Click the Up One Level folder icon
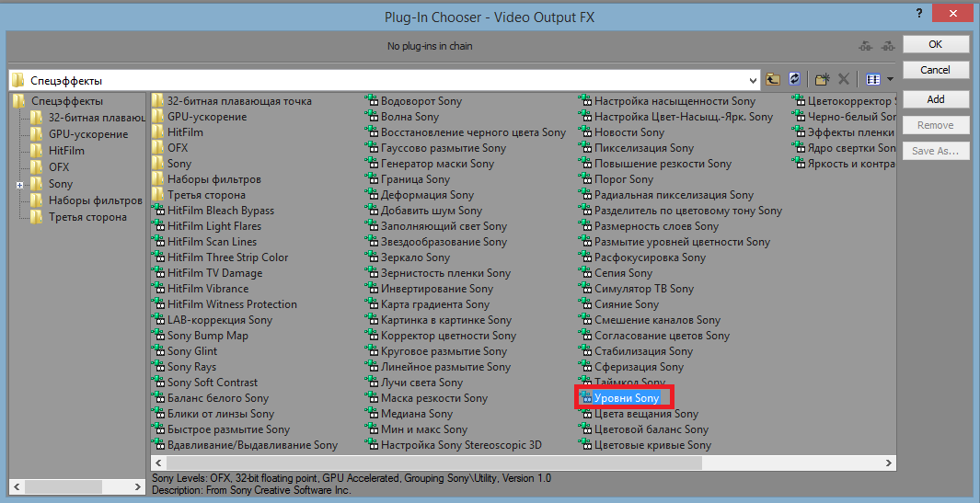This screenshot has width=980, height=503. coord(773,80)
